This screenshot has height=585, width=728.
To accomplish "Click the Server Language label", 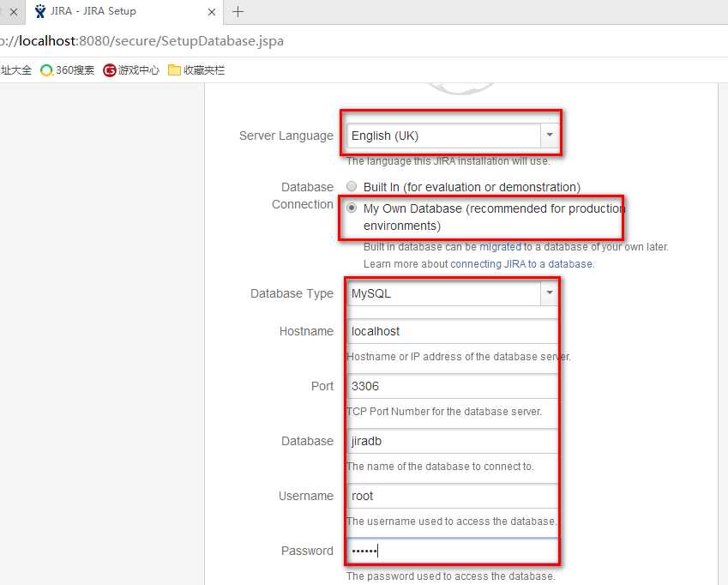I will [286, 136].
